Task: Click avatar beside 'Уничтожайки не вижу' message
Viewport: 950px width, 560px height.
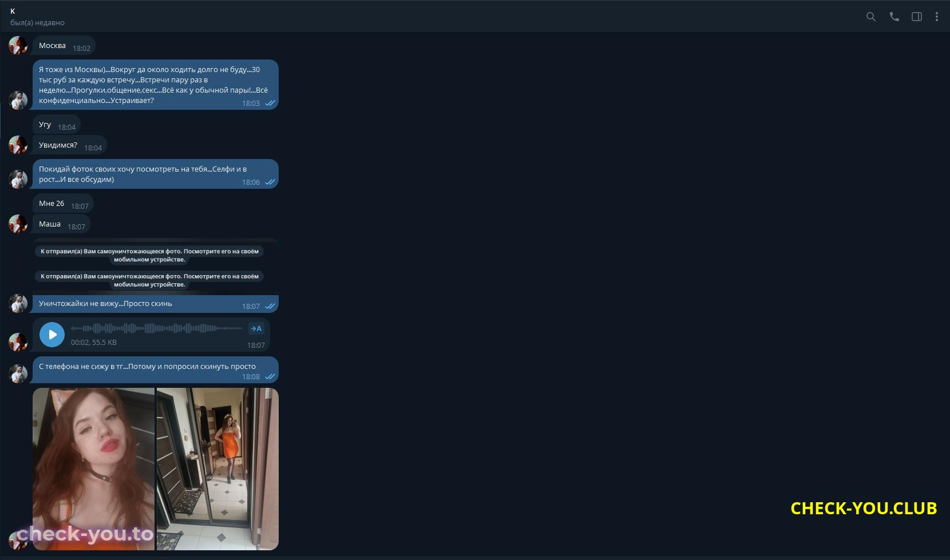Action: pos(18,303)
